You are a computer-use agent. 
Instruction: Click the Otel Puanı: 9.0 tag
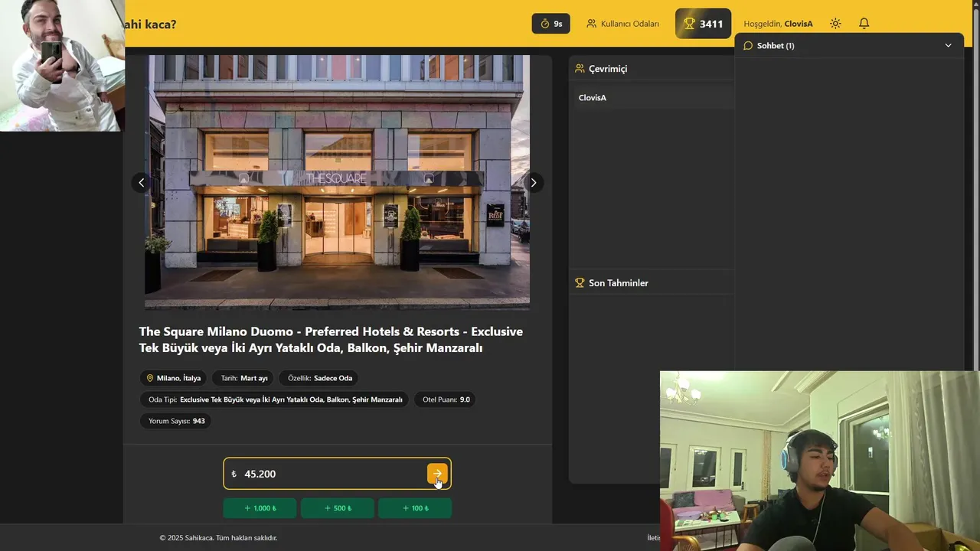(446, 399)
